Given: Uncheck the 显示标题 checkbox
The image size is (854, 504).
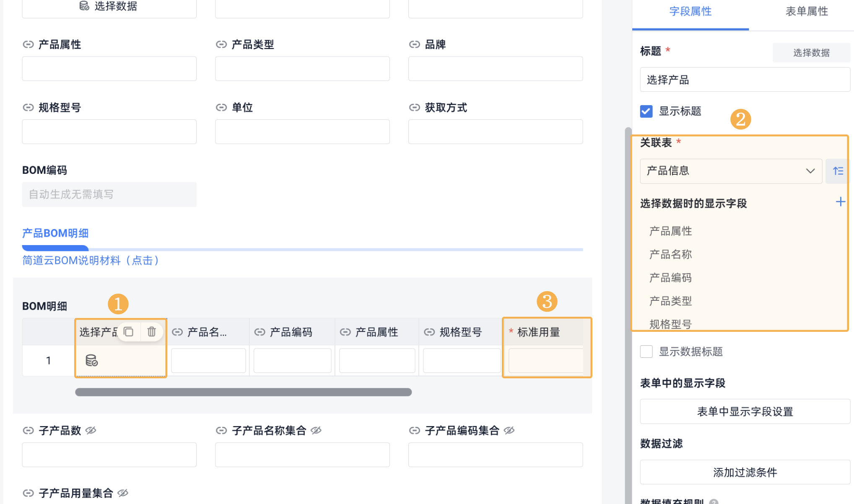Looking at the screenshot, I should tap(646, 111).
